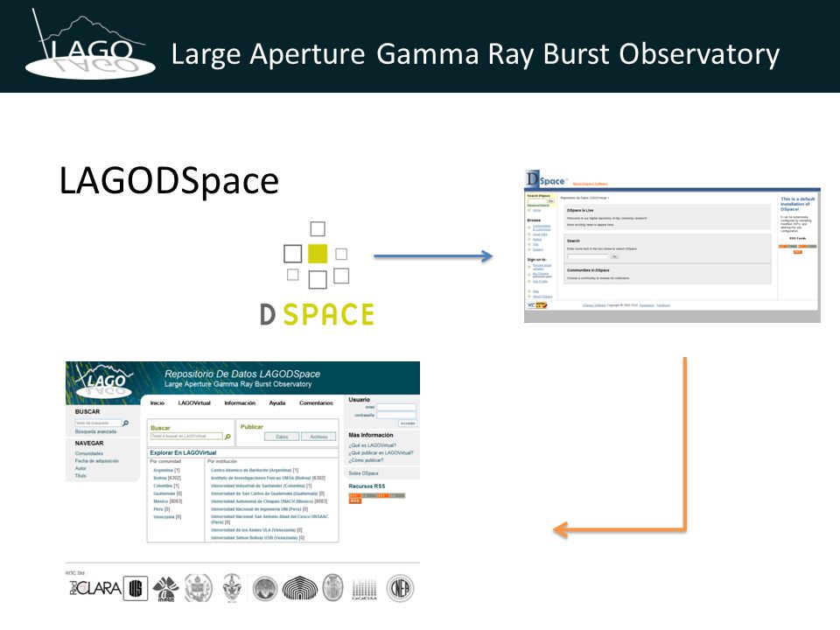This screenshot has height=630, width=840.
Task: Open the Comentarios menu item
Action: click(x=316, y=402)
